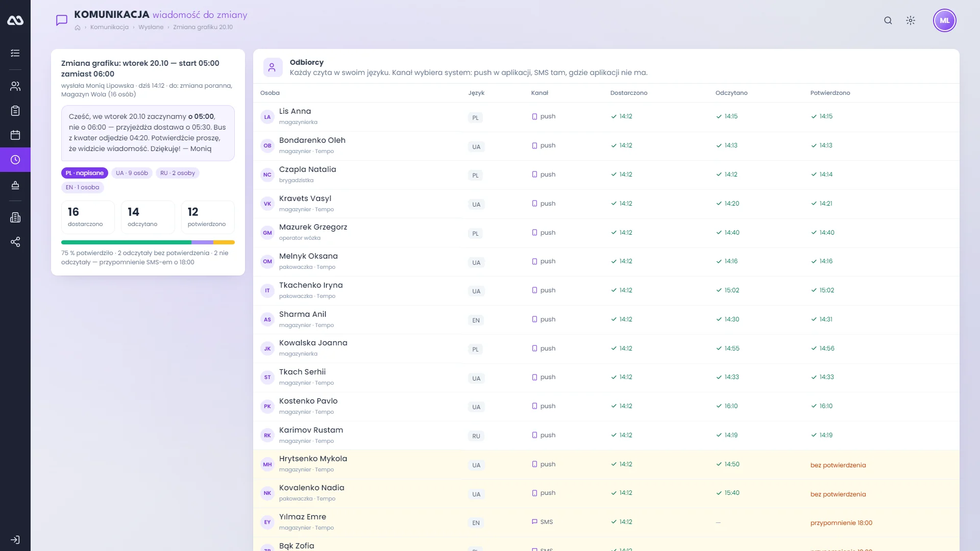The image size is (980, 551).
Task: Select the 'UA · 9 osób' language chip
Action: (x=132, y=173)
